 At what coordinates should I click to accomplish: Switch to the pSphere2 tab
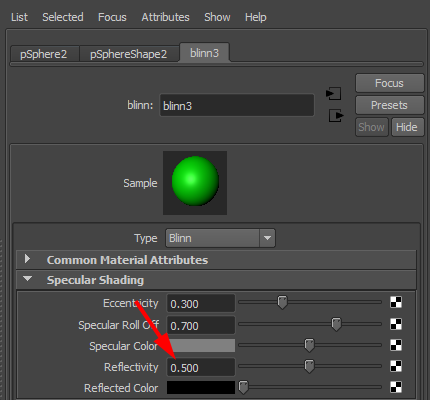(45, 54)
